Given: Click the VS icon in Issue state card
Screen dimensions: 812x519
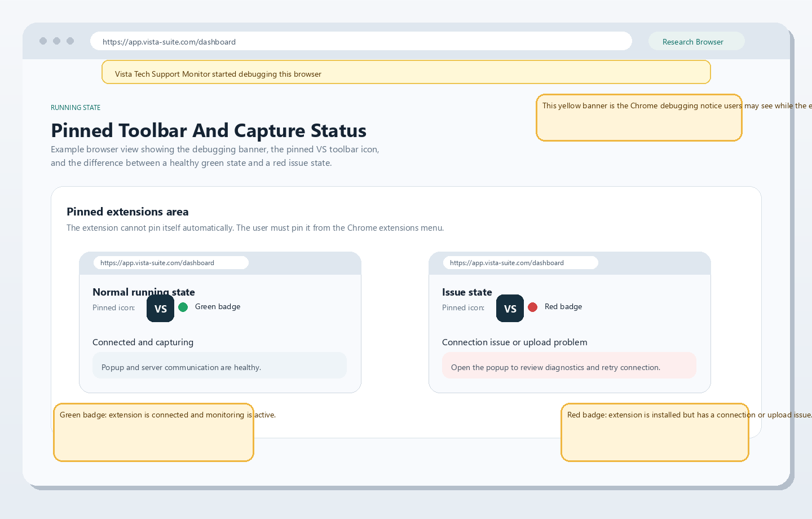Looking at the screenshot, I should click(x=510, y=309).
